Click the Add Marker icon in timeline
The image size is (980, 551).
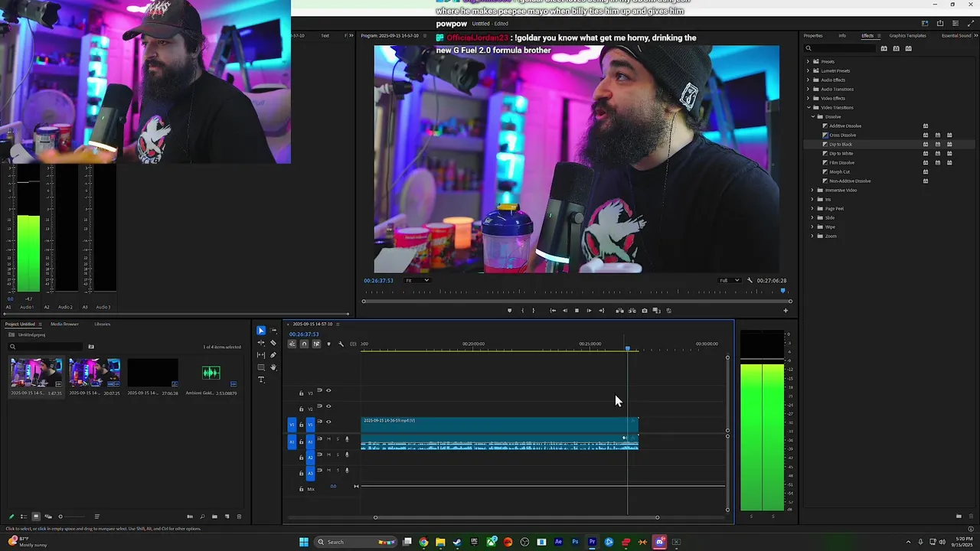(x=328, y=344)
